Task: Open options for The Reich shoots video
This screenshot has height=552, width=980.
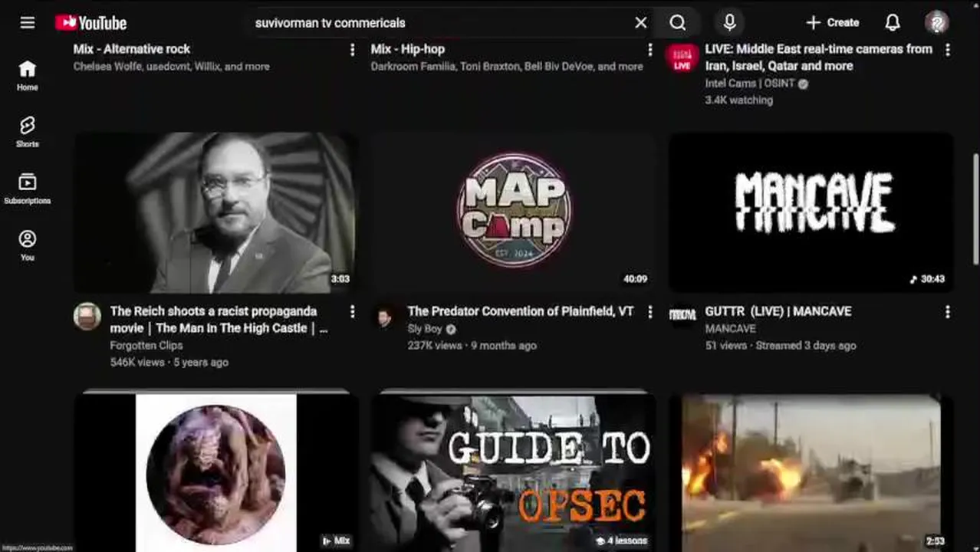Action: (x=353, y=311)
